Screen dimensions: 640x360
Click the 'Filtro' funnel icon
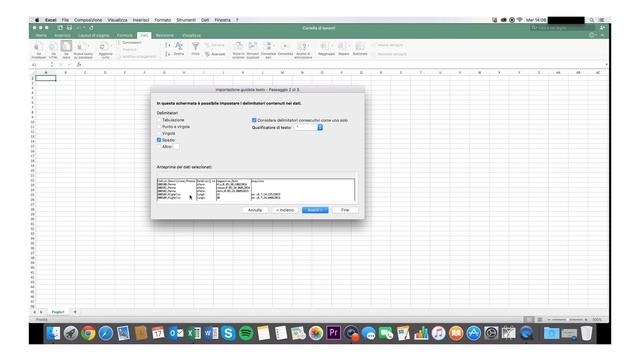(196, 46)
